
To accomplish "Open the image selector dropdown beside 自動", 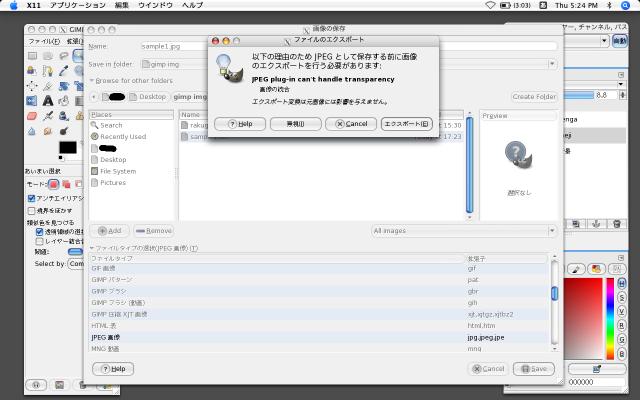I will click(x=604, y=40).
